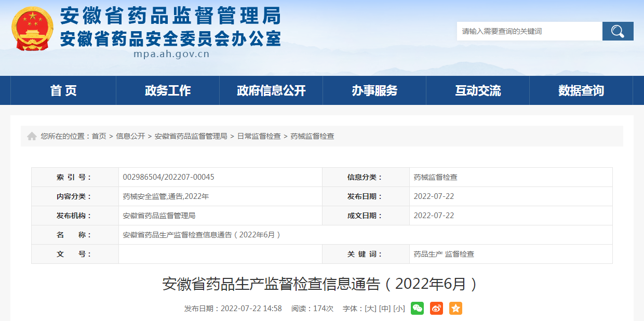Follow the 安徽省药品监督管理局 breadcrumb link

point(191,136)
